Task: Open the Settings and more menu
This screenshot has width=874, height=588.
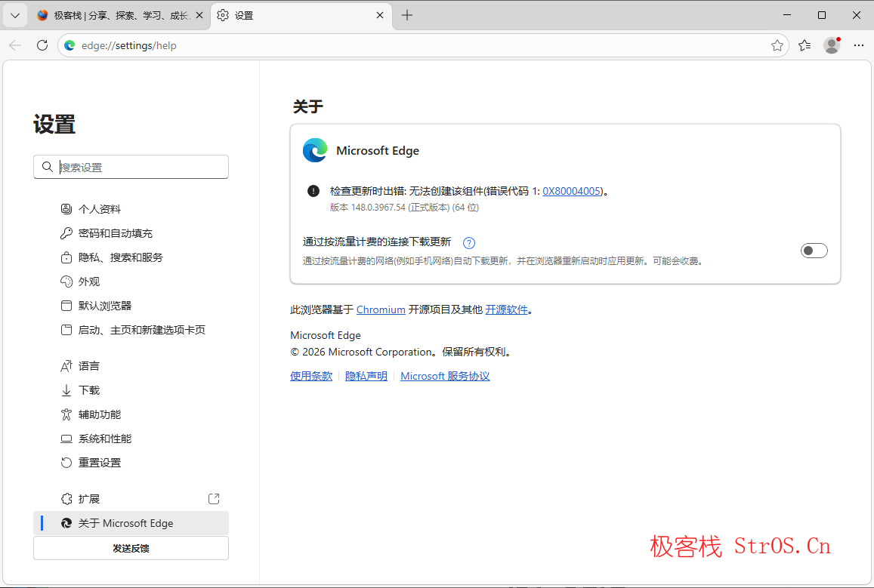Action: (x=858, y=45)
